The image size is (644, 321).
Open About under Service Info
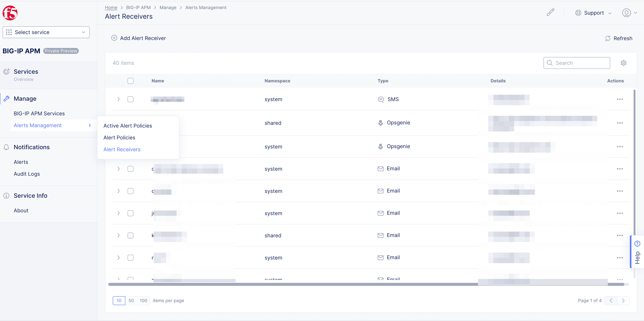(21, 210)
